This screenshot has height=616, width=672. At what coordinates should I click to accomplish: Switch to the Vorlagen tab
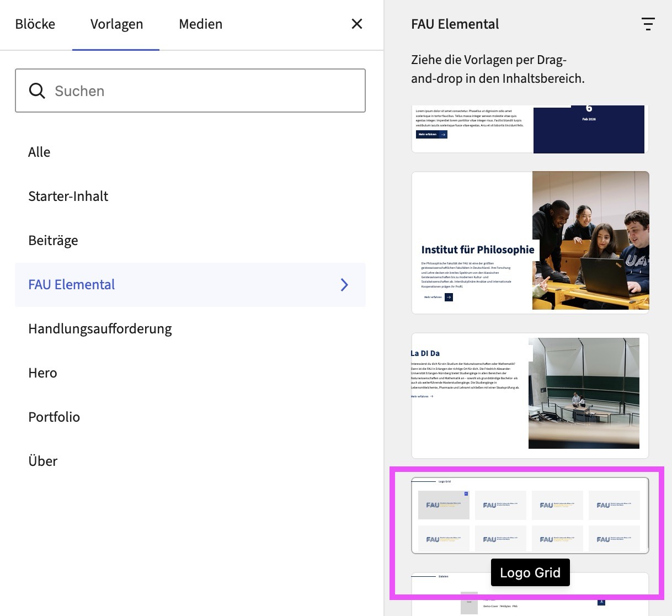(x=116, y=24)
